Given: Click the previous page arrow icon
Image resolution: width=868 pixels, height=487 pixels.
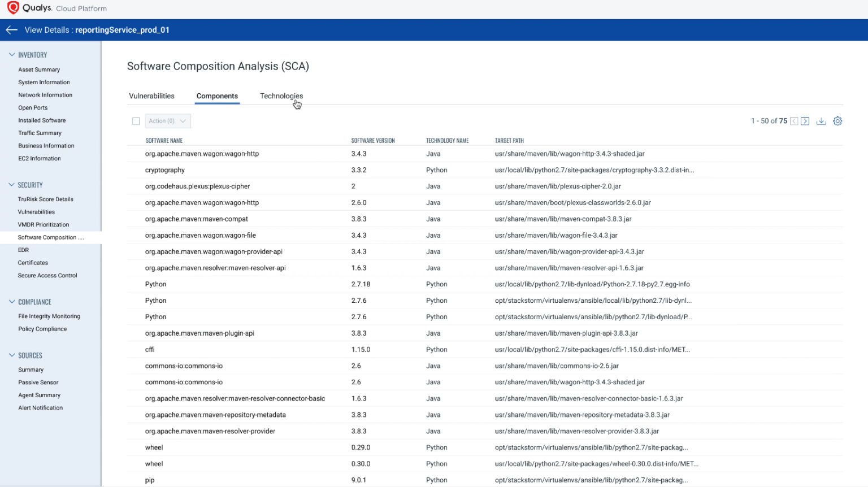Looking at the screenshot, I should pos(793,120).
